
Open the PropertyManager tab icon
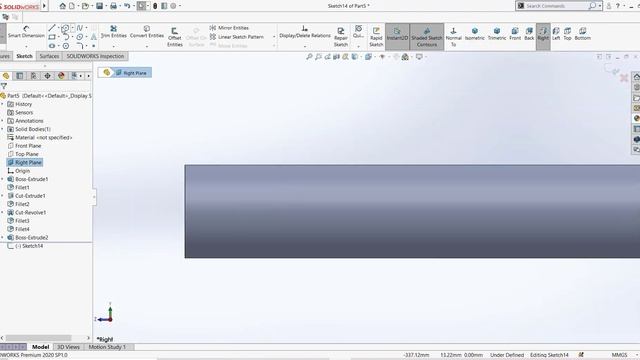(20, 76)
